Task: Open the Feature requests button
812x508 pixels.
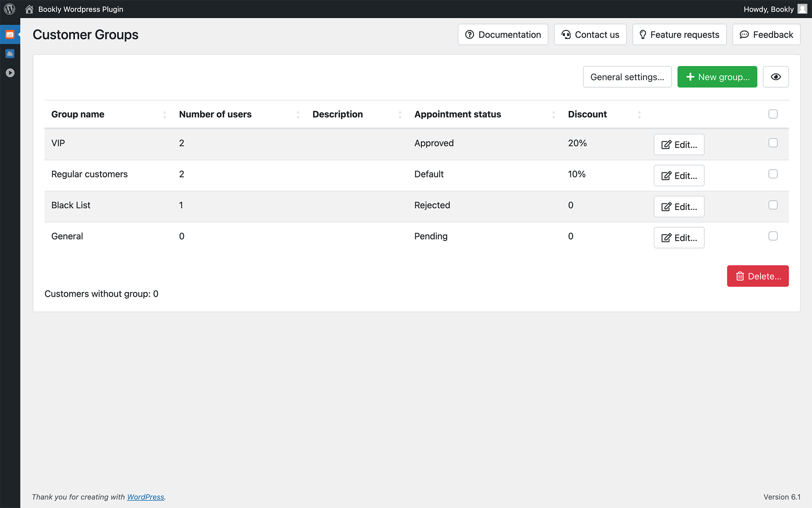Action: 679,35
